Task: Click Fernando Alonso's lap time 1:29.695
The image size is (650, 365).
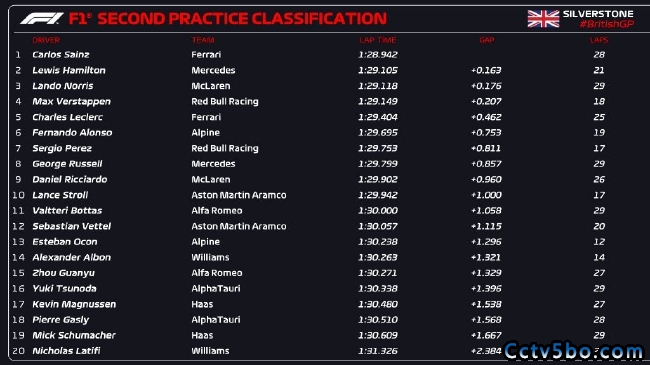Action: (x=378, y=133)
